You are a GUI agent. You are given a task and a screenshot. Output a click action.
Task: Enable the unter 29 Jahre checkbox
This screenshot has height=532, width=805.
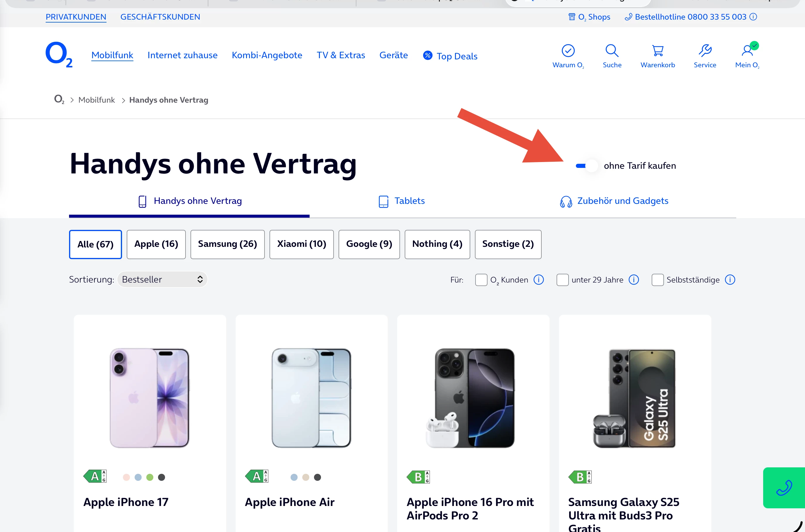[562, 280]
